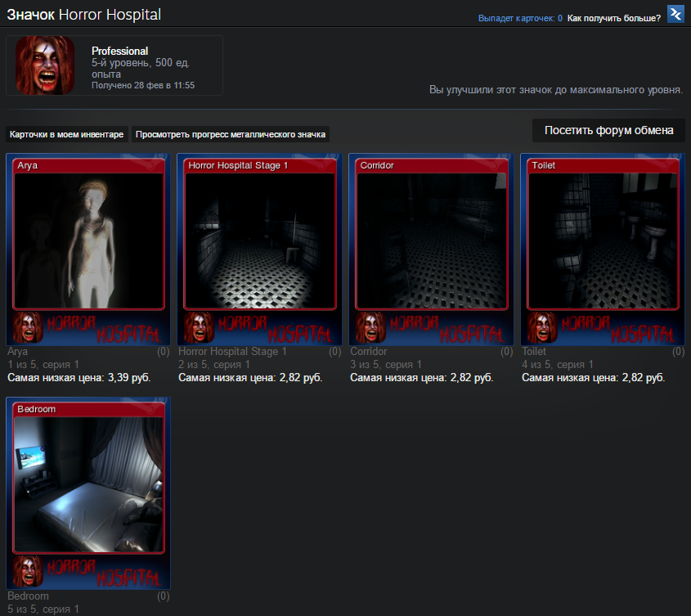Viewport: 691px width, 616px height.
Task: Click 'Horror Hospital Stage 1' label under card
Action: [x=233, y=352]
